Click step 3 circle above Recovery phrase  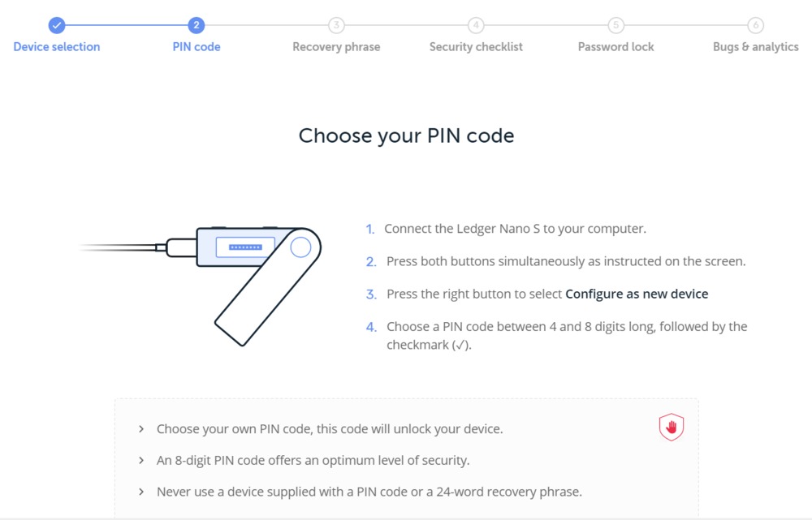click(x=336, y=25)
